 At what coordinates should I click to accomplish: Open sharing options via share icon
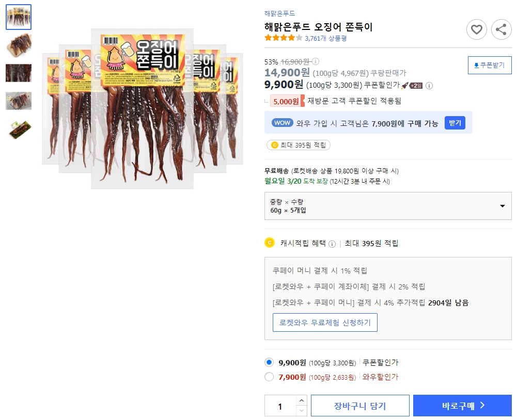point(500,29)
